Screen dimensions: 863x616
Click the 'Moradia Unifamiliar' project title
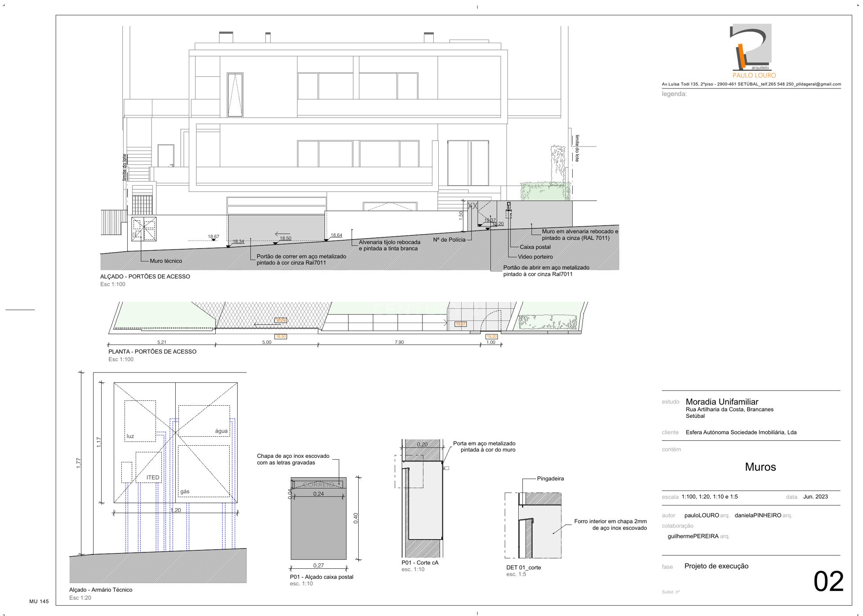[x=722, y=402]
